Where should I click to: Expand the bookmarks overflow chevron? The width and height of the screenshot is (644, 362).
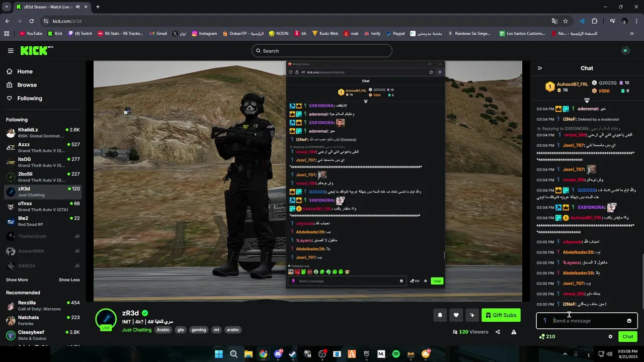tap(632, 34)
